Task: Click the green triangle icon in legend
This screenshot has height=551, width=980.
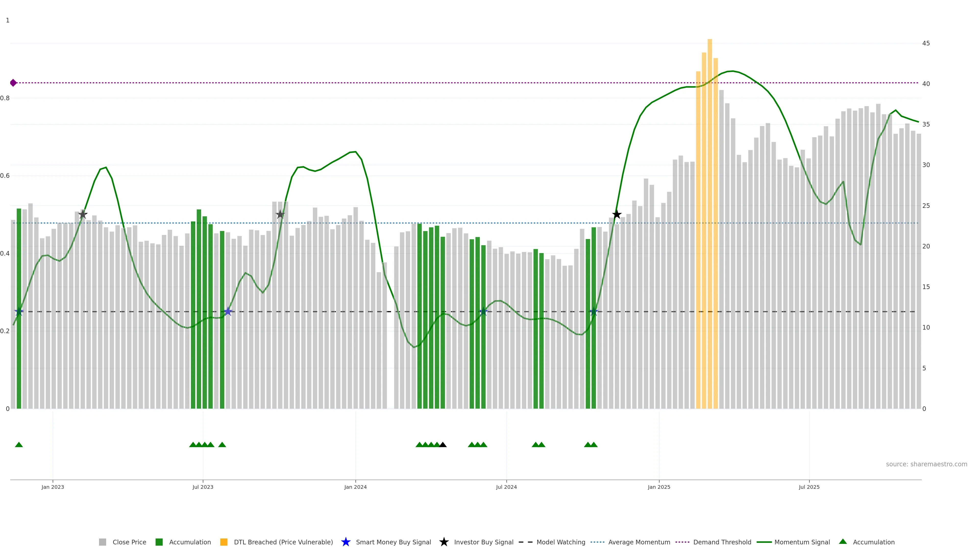Action: [843, 542]
